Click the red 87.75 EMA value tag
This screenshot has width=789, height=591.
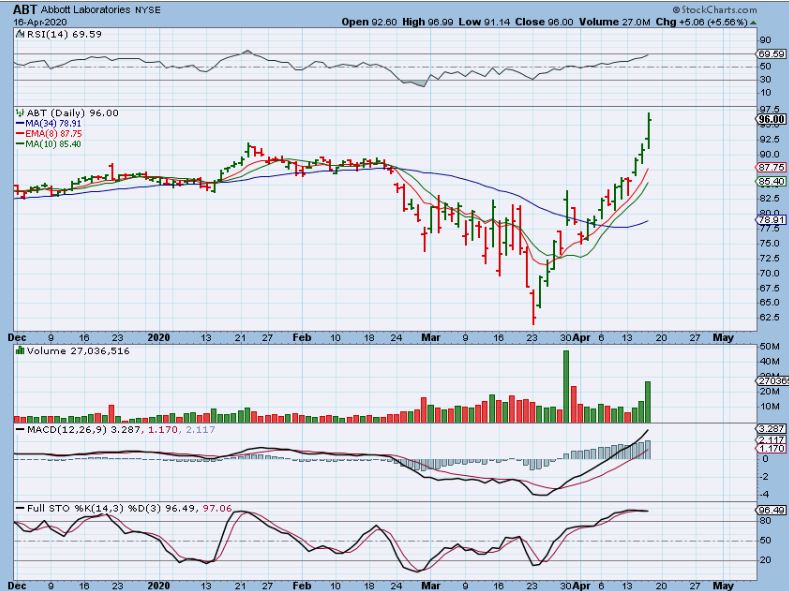pyautogui.click(x=769, y=167)
